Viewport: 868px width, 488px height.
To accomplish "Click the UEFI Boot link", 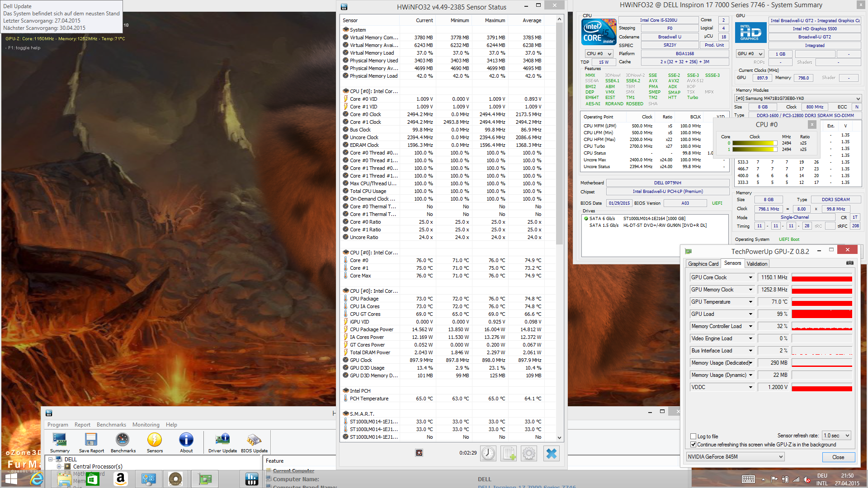I will [789, 239].
